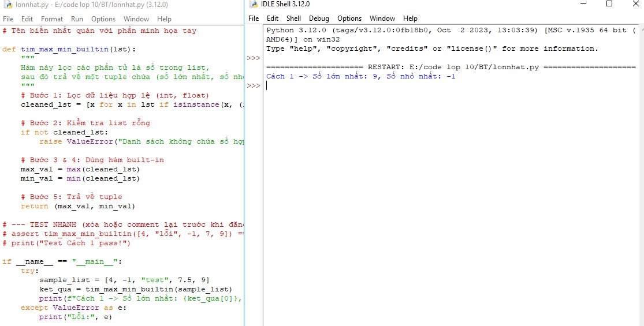Open Help menu in lonnhat.py editor

coord(164,19)
